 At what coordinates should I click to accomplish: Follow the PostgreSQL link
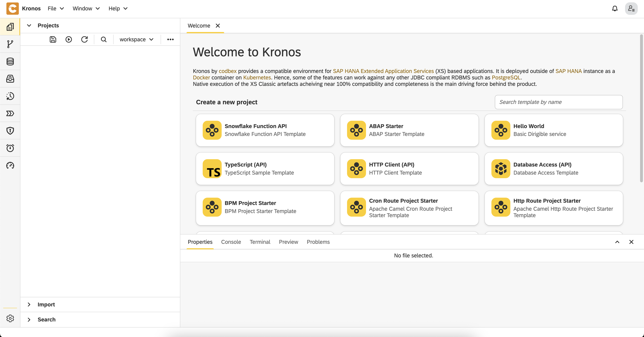(x=506, y=77)
